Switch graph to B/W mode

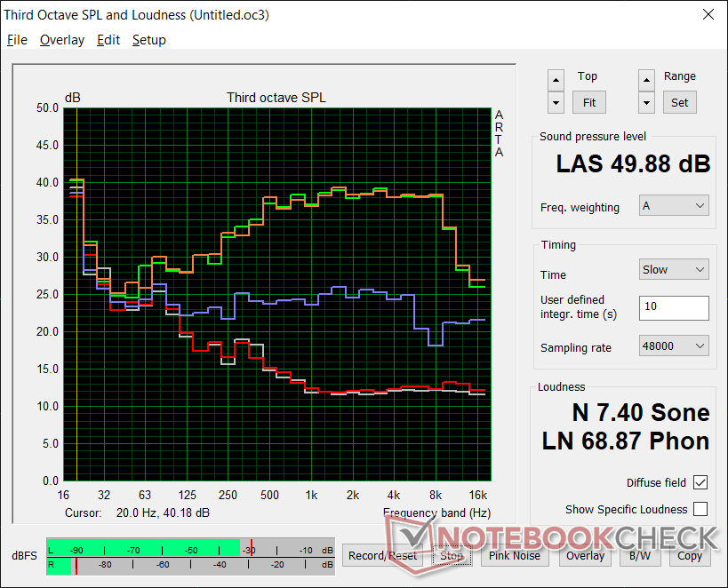click(x=640, y=555)
